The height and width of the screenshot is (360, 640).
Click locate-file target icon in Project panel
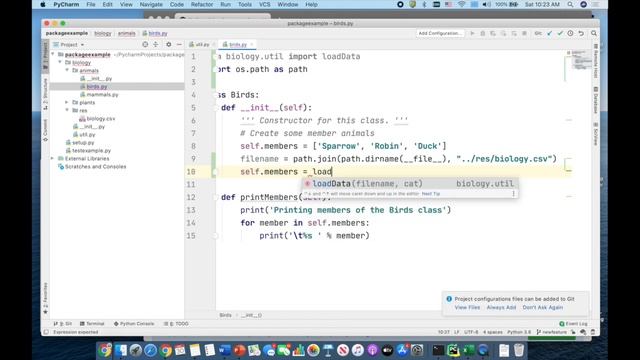click(x=145, y=44)
